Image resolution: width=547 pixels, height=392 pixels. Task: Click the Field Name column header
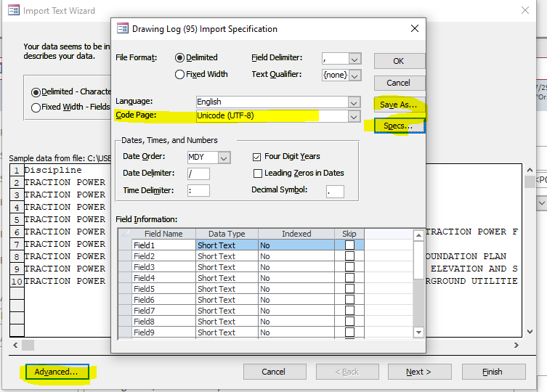[x=163, y=234]
